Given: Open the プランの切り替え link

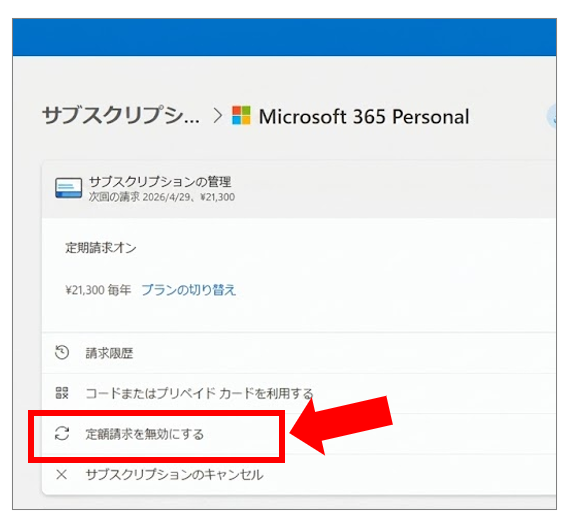Looking at the screenshot, I should click(x=189, y=290).
